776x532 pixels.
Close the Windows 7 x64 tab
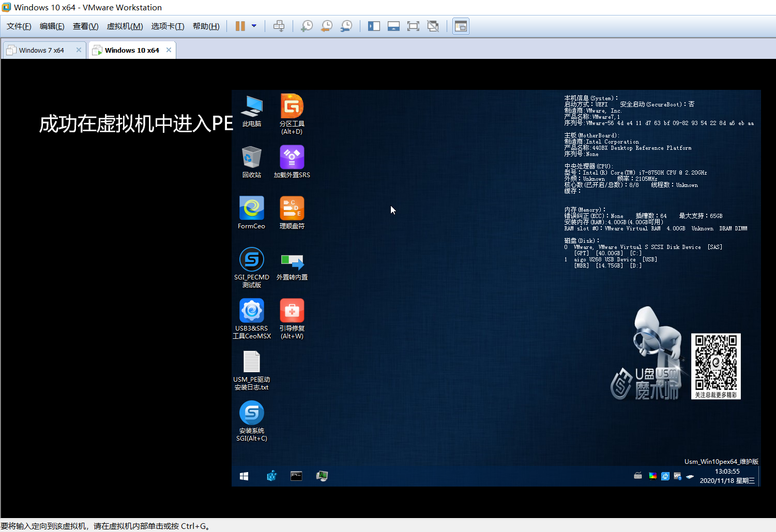point(79,50)
